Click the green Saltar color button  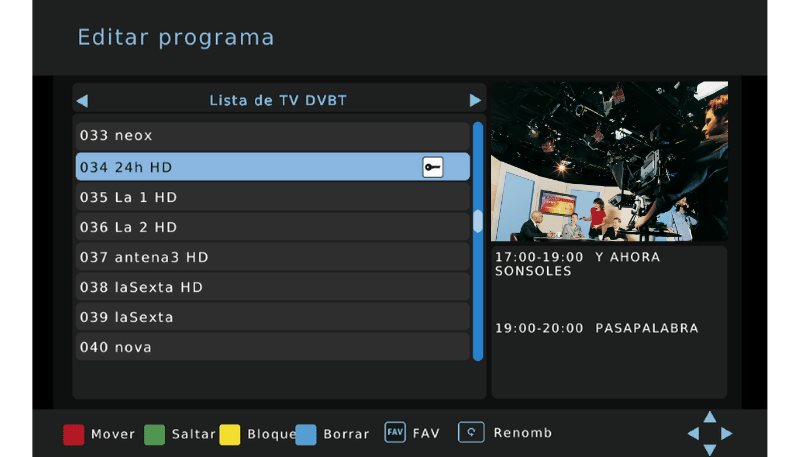[x=155, y=435]
